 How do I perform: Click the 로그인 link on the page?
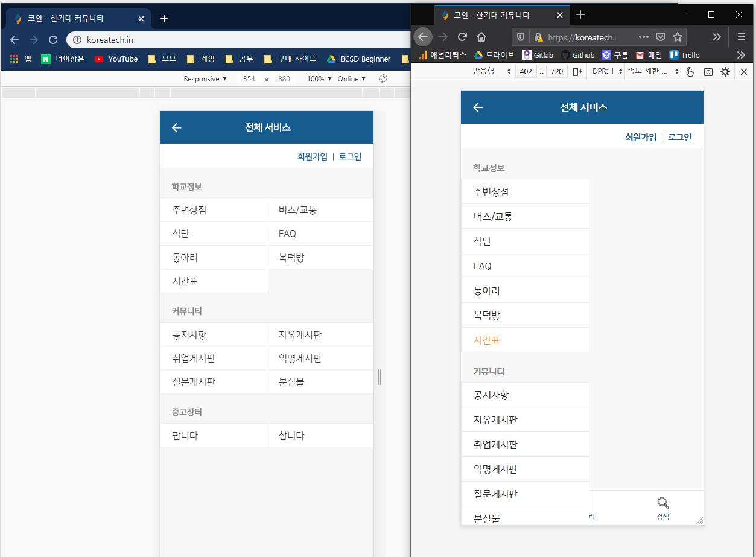679,136
